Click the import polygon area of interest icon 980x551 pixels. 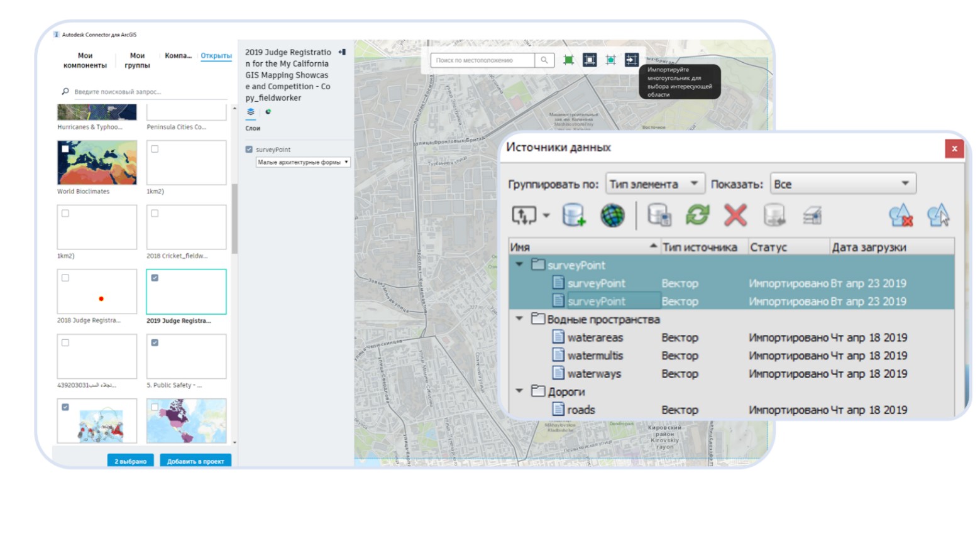pos(631,60)
